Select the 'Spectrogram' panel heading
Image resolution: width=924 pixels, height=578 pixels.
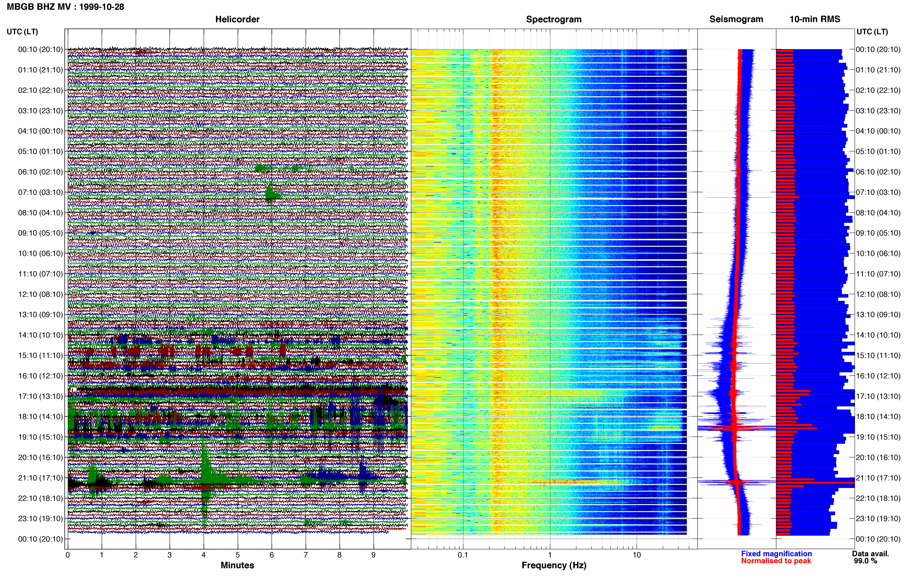pyautogui.click(x=554, y=19)
